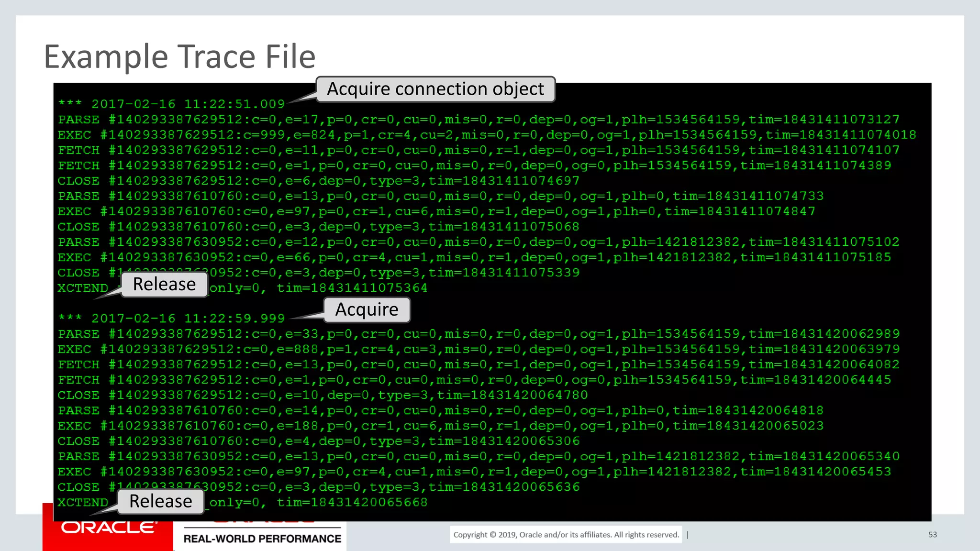Viewport: 980px width, 551px height.
Task: Click the "REAL-WORLD PERFORMANCE" footer label
Action: pyautogui.click(x=262, y=539)
